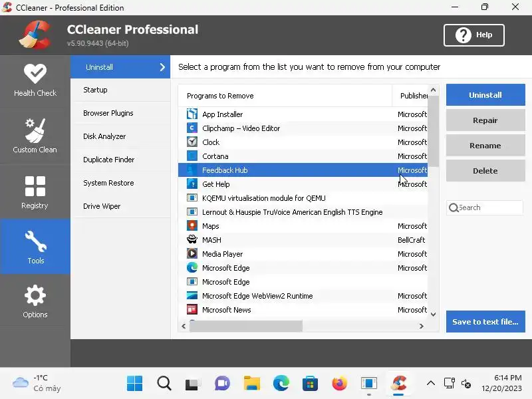Image resolution: width=532 pixels, height=399 pixels.
Task: Click the CCleaner broom logo
Action: (x=35, y=35)
